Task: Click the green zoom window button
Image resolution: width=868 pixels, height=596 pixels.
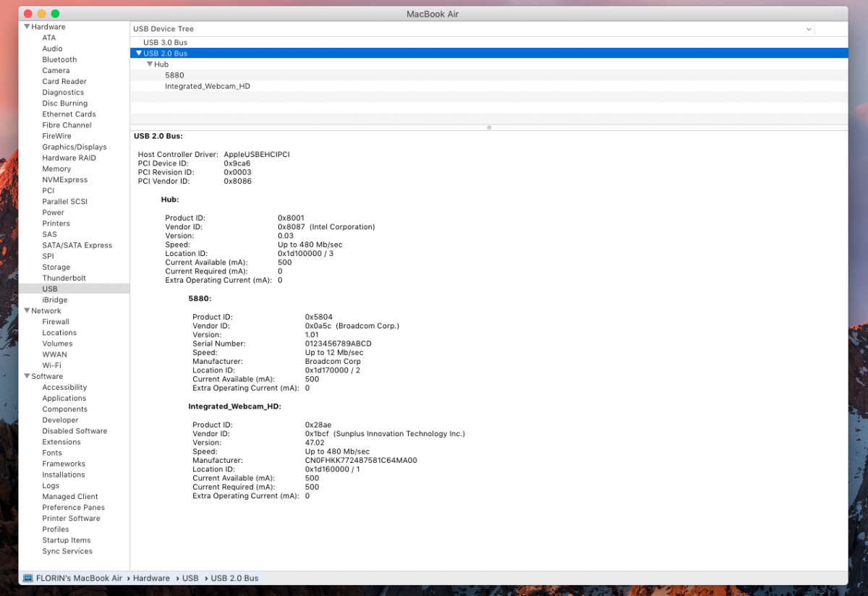Action: (56, 14)
